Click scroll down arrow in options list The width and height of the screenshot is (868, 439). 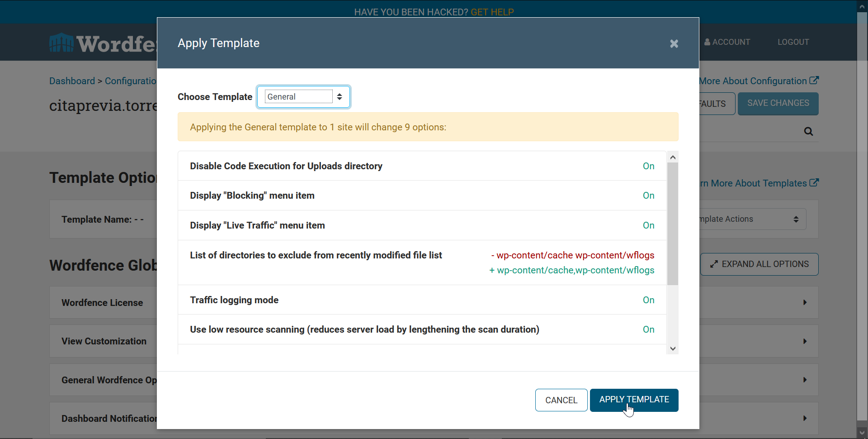pyautogui.click(x=673, y=348)
